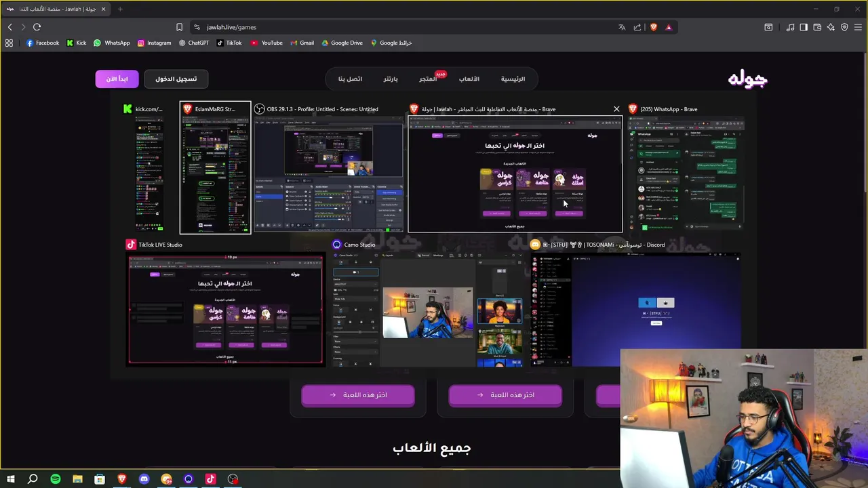Open Leo AI sparkle icon

pyautogui.click(x=831, y=27)
